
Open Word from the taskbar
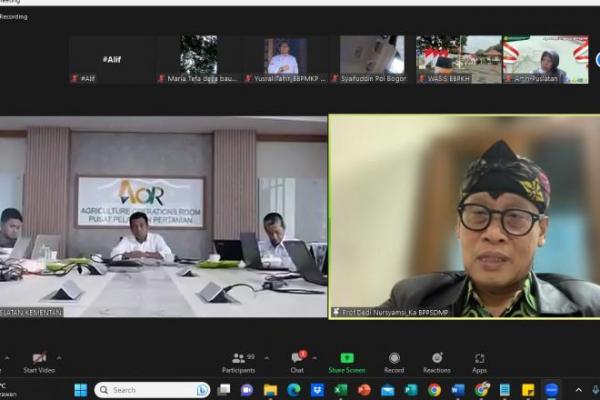click(458, 390)
